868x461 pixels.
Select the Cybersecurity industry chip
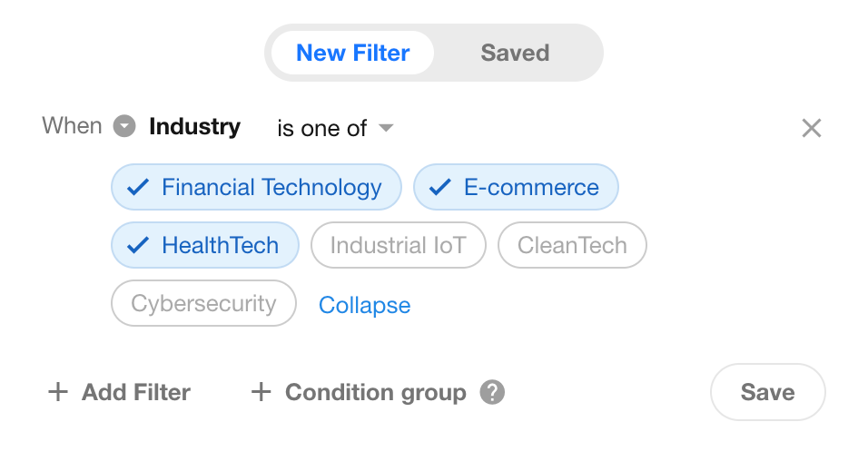(x=203, y=303)
